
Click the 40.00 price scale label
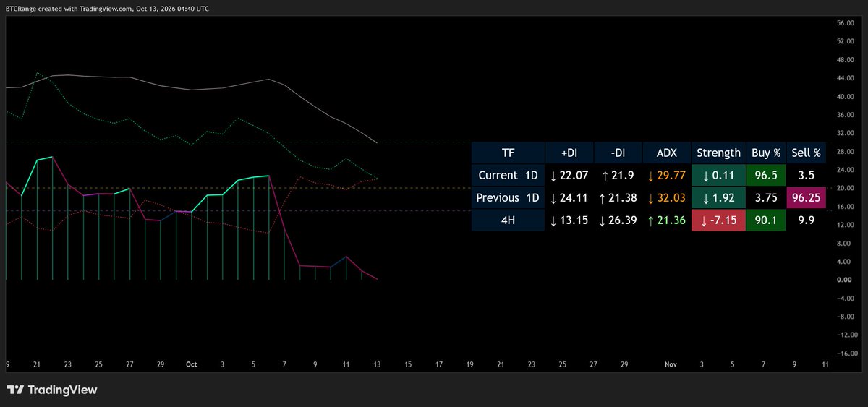coord(846,96)
